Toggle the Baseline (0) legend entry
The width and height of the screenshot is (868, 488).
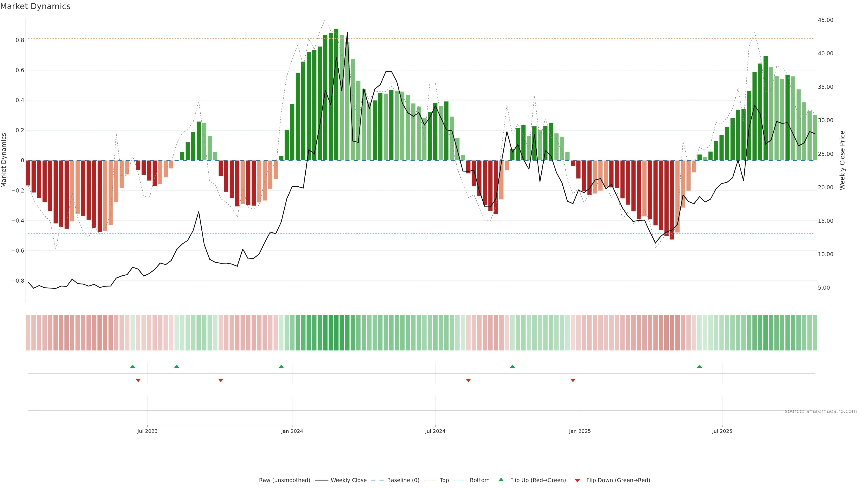pyautogui.click(x=403, y=480)
